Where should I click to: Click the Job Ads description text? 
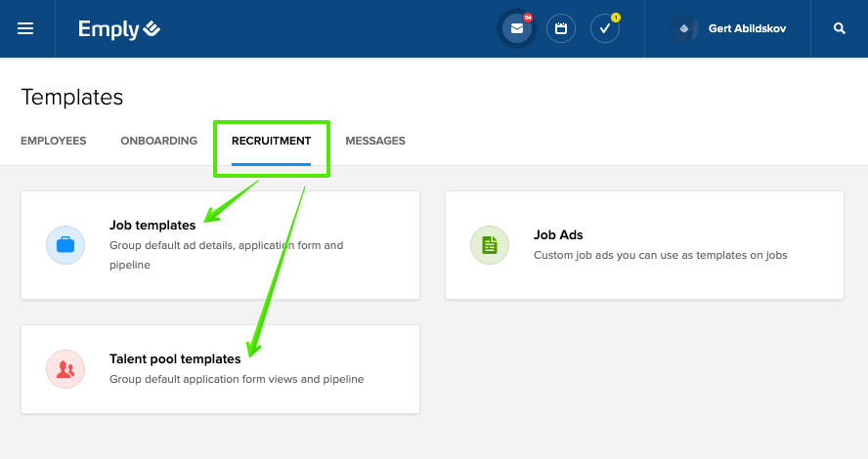pos(660,255)
